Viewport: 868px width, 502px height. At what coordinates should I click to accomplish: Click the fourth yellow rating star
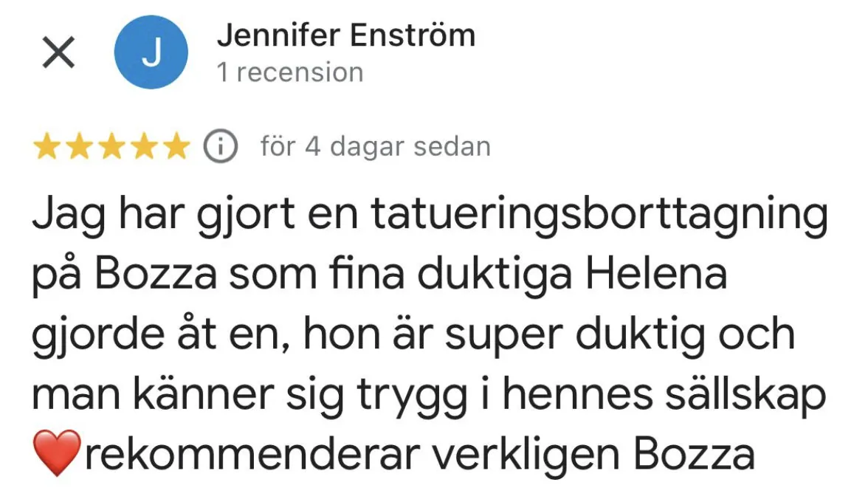click(x=145, y=146)
